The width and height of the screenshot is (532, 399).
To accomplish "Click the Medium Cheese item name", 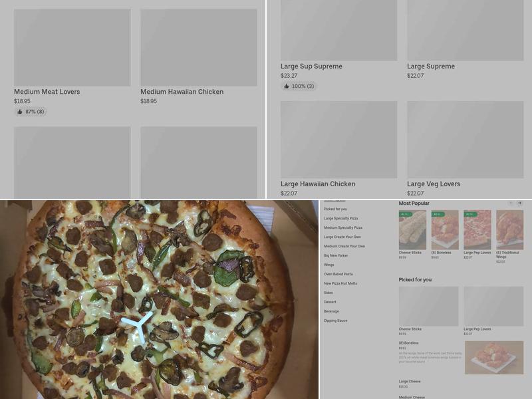I will 412,397.
